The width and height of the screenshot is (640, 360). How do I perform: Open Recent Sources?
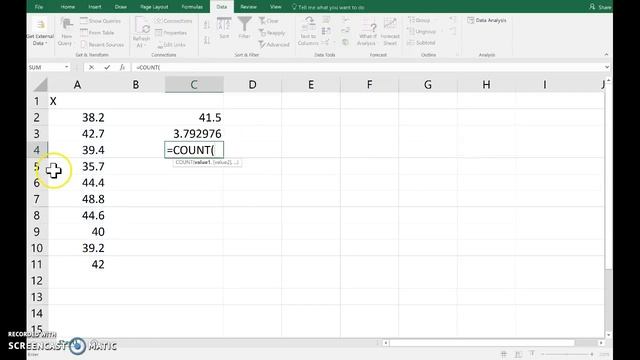(102, 44)
